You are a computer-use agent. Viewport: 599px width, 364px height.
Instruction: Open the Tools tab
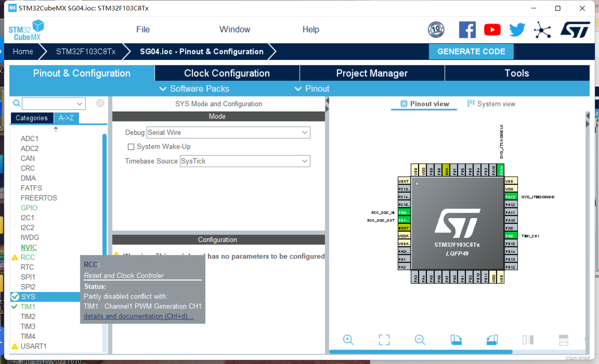point(517,73)
